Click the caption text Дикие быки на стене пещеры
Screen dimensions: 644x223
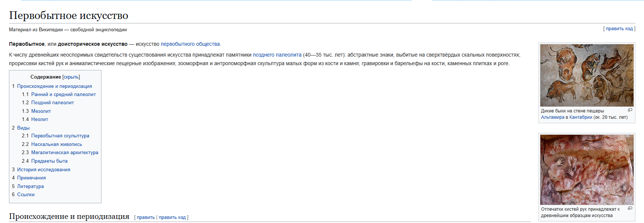[572, 111]
